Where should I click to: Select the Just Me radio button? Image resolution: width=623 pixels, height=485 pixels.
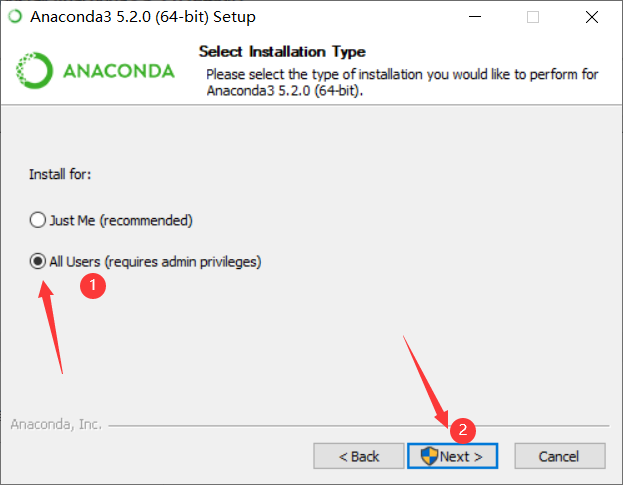(38, 220)
